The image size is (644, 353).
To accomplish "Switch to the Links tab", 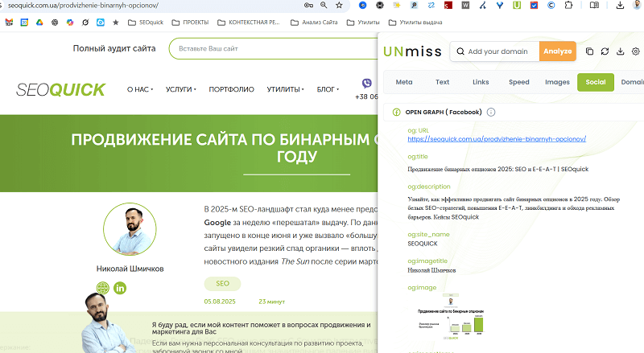I will click(x=481, y=82).
